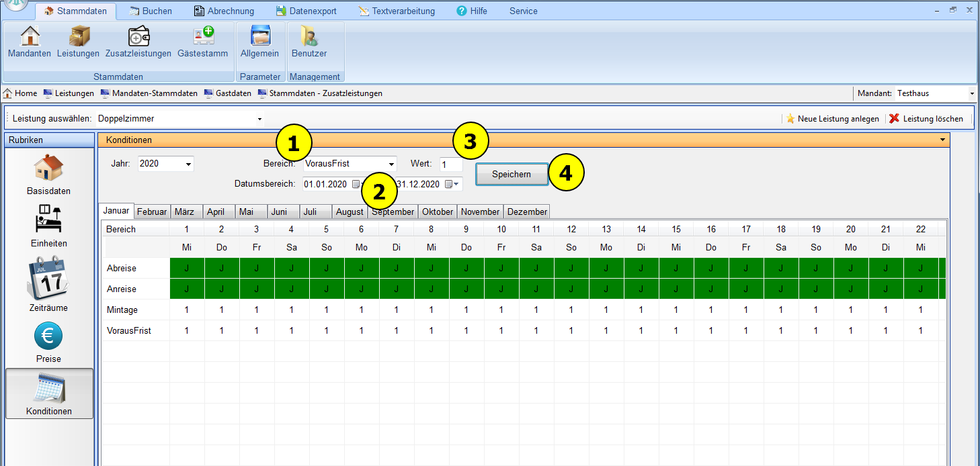Open Benutzer management icon
980x466 pixels.
tap(309, 42)
